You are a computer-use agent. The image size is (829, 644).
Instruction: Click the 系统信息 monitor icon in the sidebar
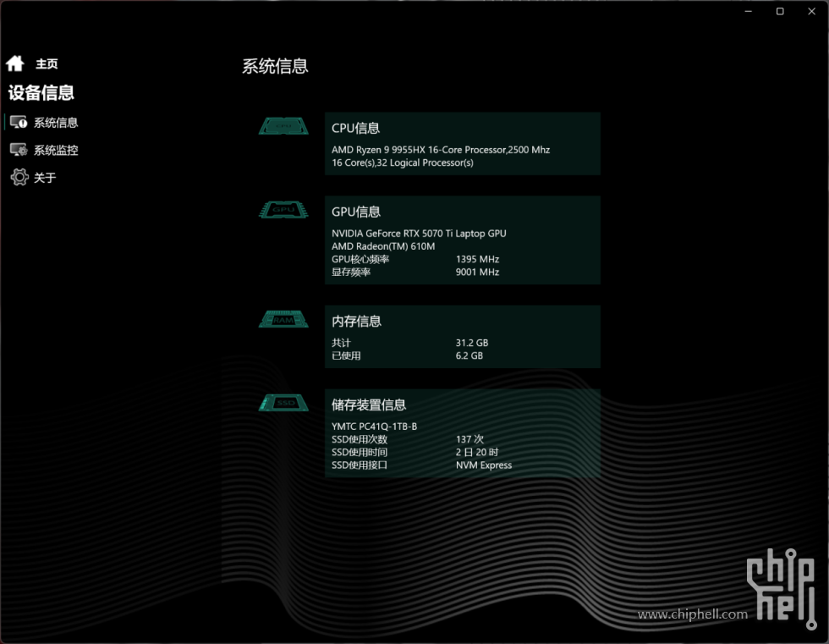(x=19, y=123)
